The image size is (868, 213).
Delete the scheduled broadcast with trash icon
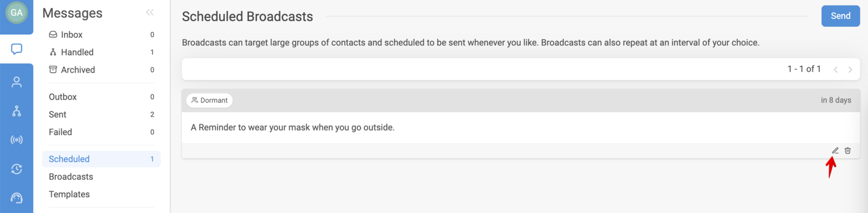click(847, 151)
